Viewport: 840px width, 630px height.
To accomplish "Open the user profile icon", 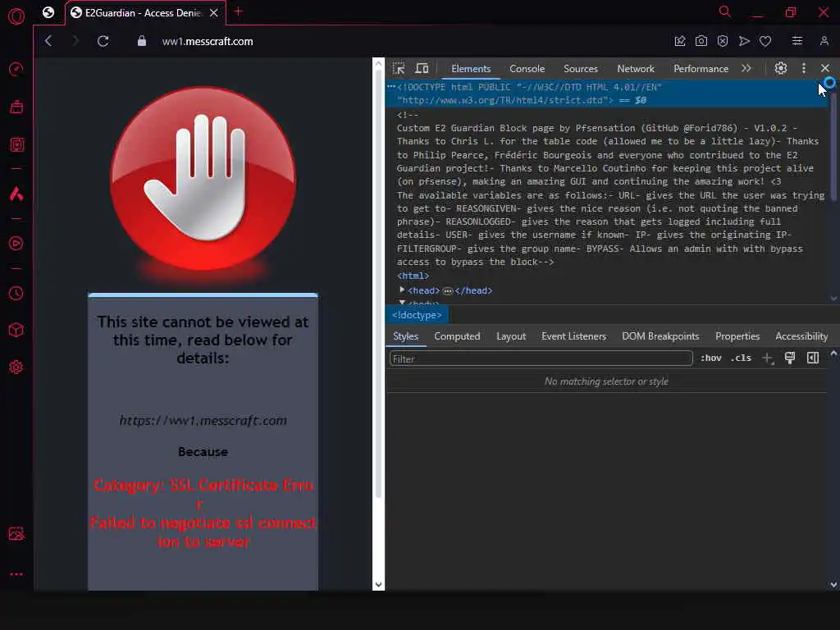I will (x=824, y=41).
